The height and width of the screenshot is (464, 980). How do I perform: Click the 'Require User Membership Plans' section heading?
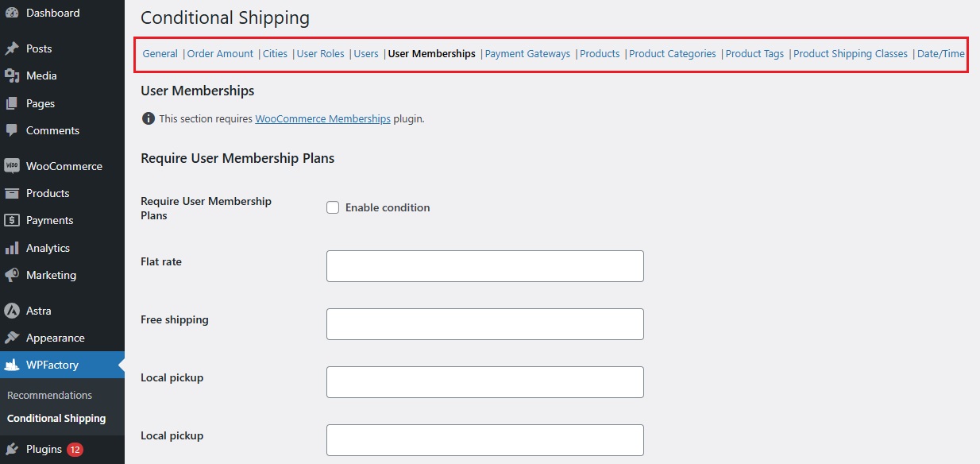pos(237,158)
